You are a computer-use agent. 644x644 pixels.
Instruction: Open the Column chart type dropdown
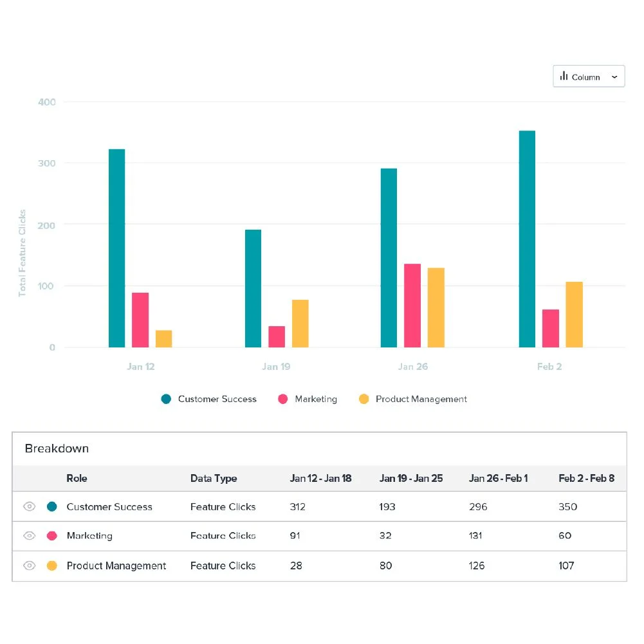point(588,77)
